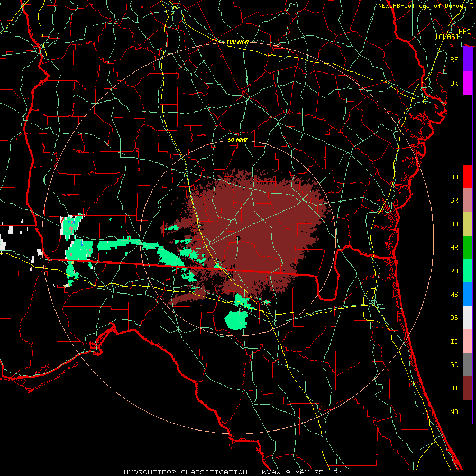
Task: Click the 'UK' legend label
Action: click(x=454, y=83)
